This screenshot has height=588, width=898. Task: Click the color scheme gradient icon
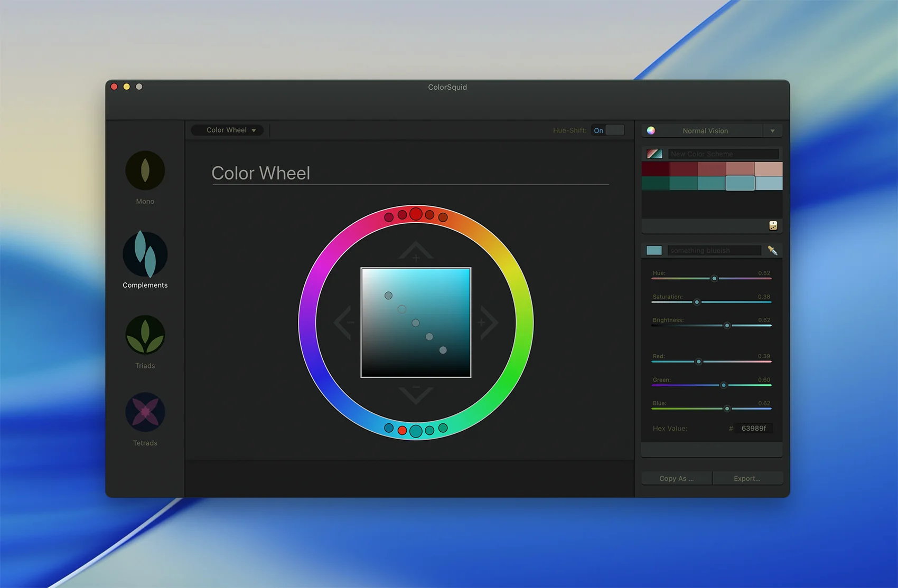coord(654,154)
